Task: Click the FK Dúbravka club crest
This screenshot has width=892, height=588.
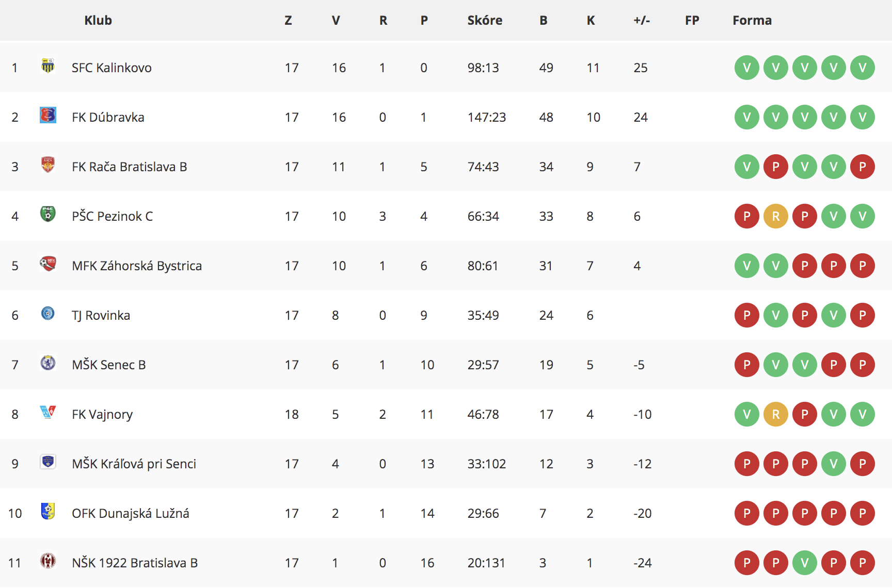Action: [48, 115]
